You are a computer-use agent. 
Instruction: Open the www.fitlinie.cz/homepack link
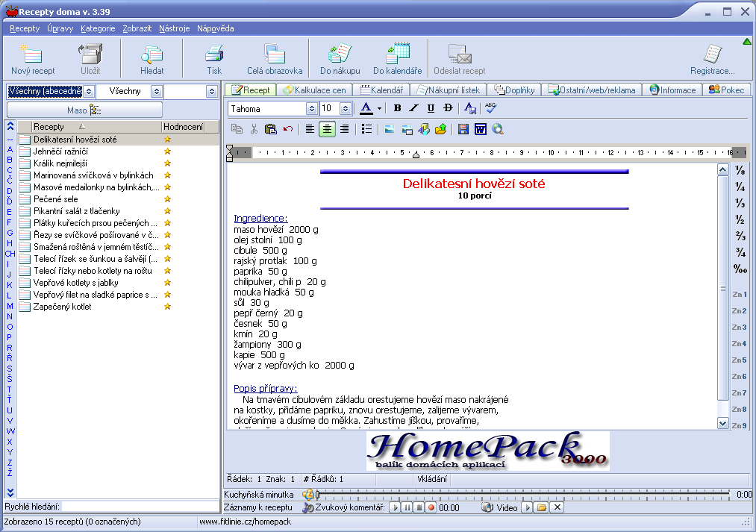pyautogui.click(x=246, y=522)
